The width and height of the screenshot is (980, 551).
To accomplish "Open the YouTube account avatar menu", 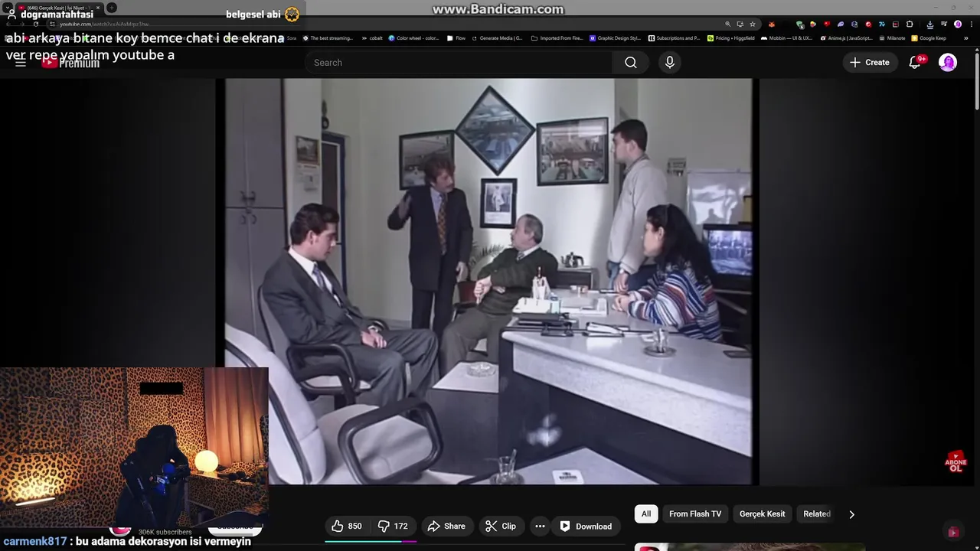I will (948, 63).
